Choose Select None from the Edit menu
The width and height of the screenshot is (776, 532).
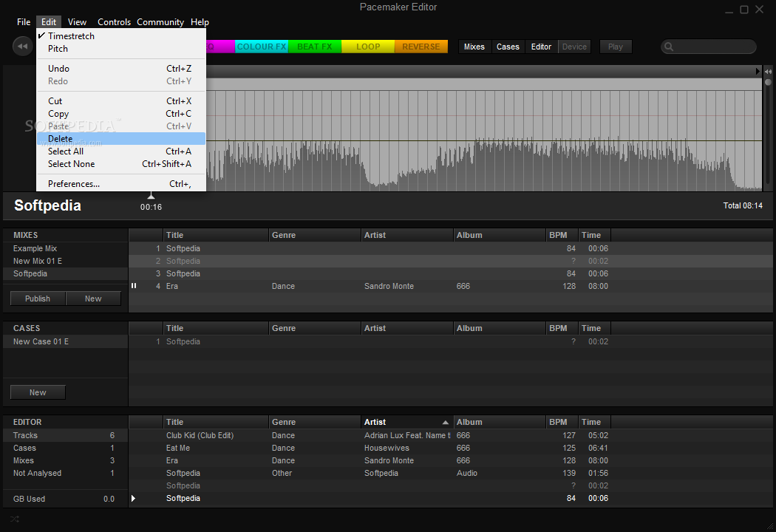(121, 164)
